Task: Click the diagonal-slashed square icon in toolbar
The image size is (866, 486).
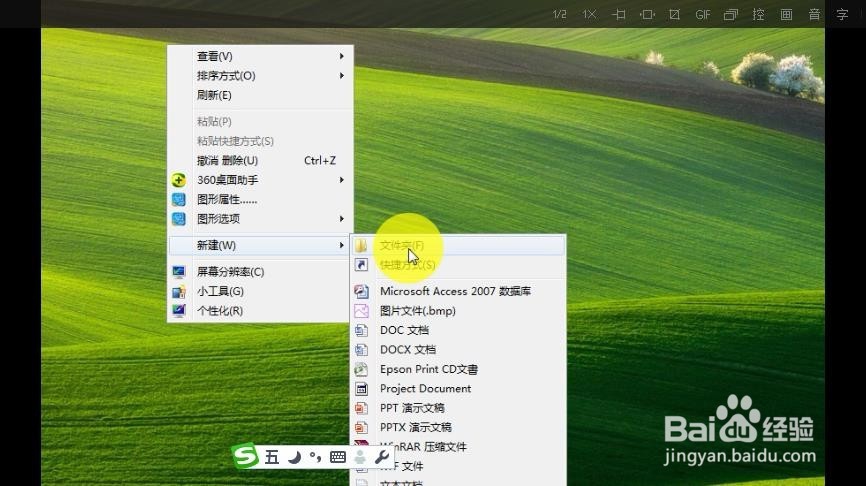Action: click(674, 14)
